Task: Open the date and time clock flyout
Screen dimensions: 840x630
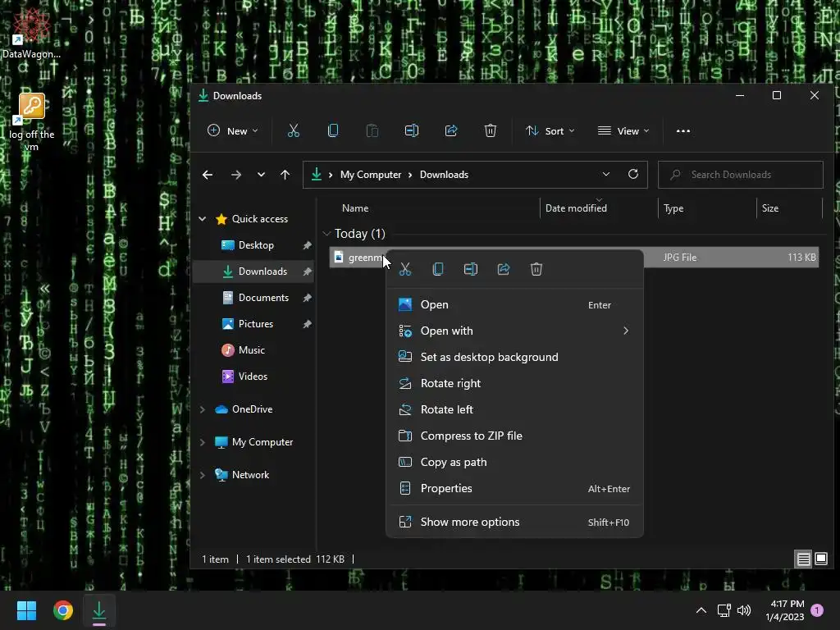Action: coord(785,610)
